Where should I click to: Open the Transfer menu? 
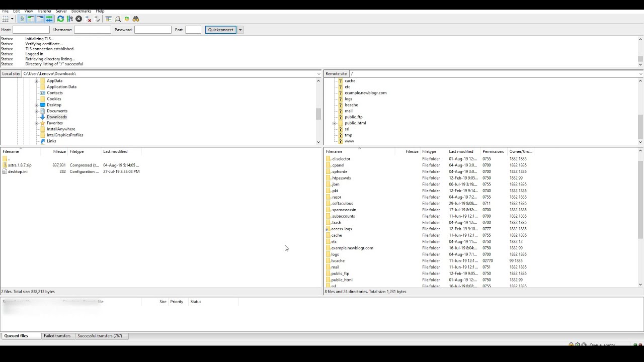coord(44,11)
